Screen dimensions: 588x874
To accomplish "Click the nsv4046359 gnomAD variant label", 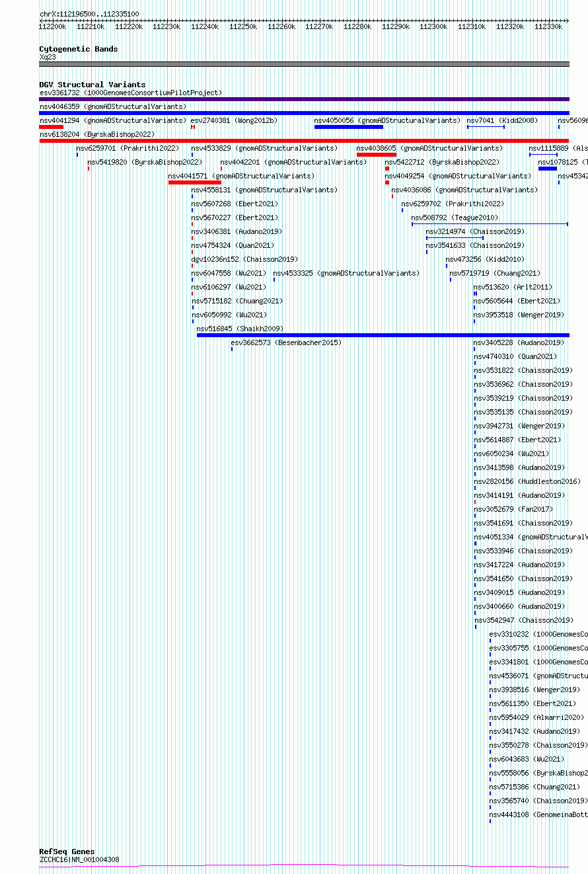I will tap(113, 107).
